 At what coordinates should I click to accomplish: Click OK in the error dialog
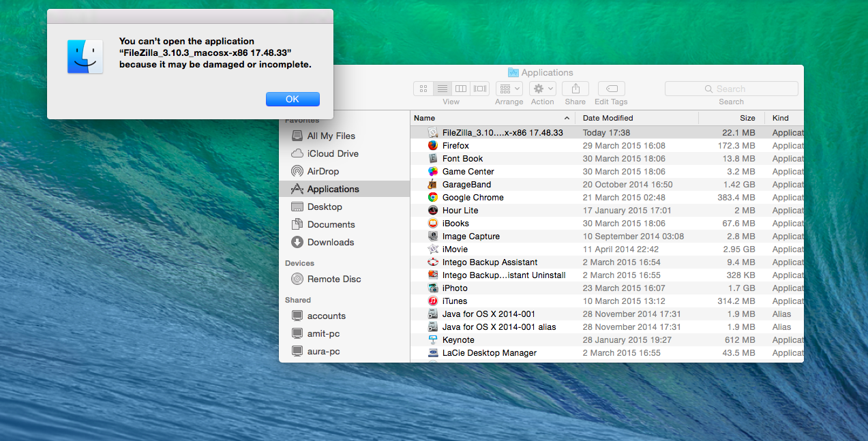tap(293, 100)
